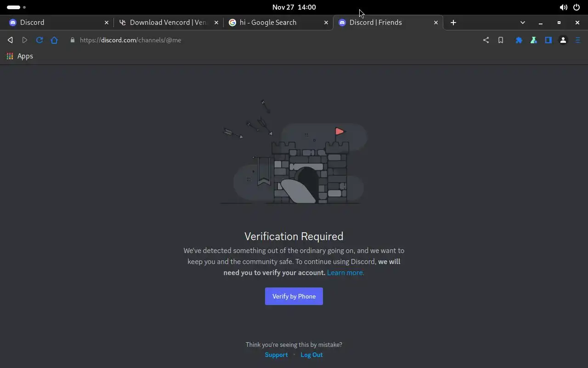Close the first Discord tab
Image resolution: width=588 pixels, height=368 pixels.
(x=107, y=23)
